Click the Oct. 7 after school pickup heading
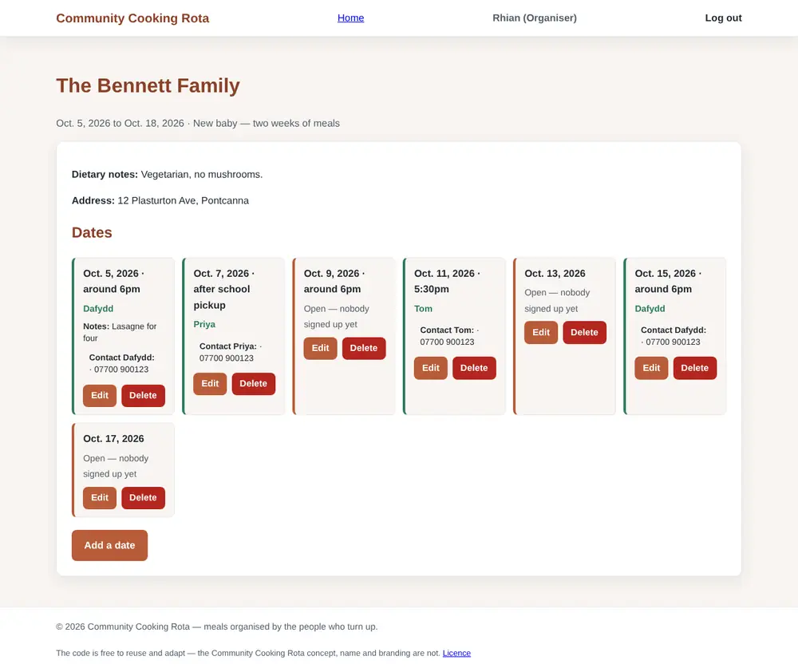 click(x=224, y=289)
